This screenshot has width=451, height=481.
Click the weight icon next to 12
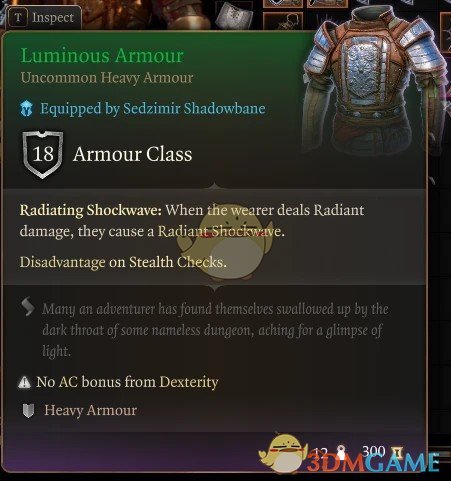(341, 452)
